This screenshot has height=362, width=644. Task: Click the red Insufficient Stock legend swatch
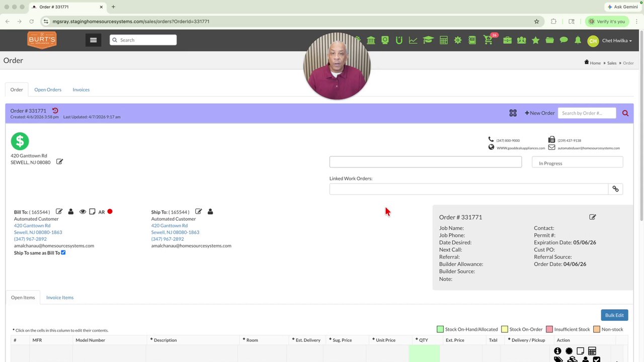click(549, 329)
